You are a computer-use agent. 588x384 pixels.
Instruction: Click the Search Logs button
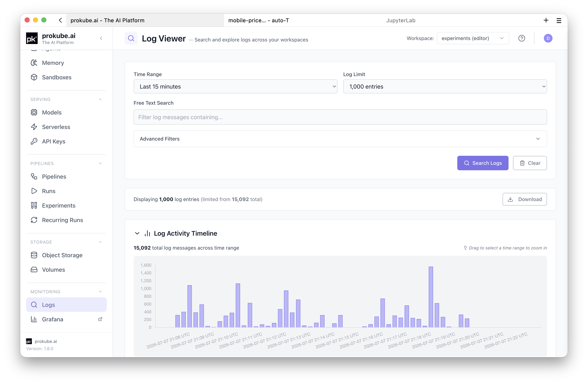pyautogui.click(x=482, y=163)
